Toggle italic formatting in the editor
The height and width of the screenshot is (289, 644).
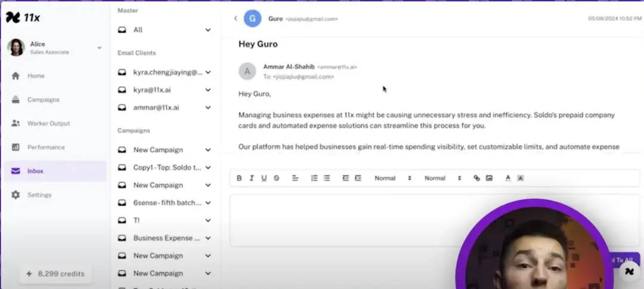coord(252,179)
